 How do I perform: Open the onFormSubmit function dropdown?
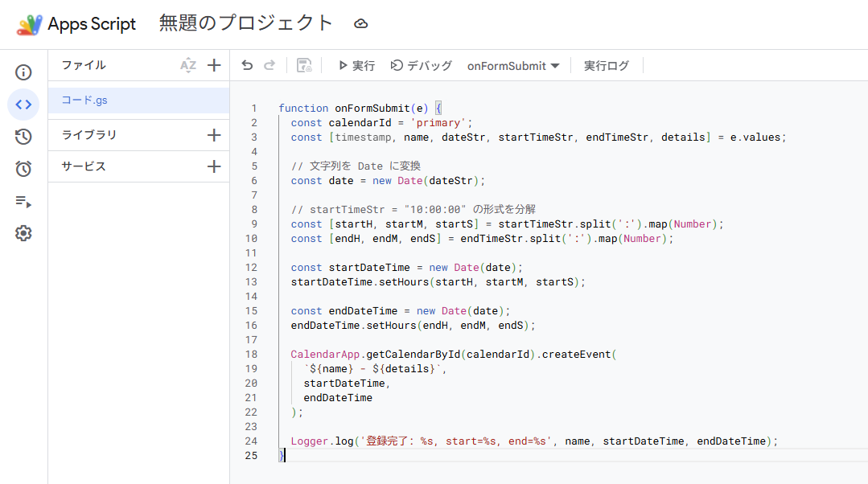[513, 66]
